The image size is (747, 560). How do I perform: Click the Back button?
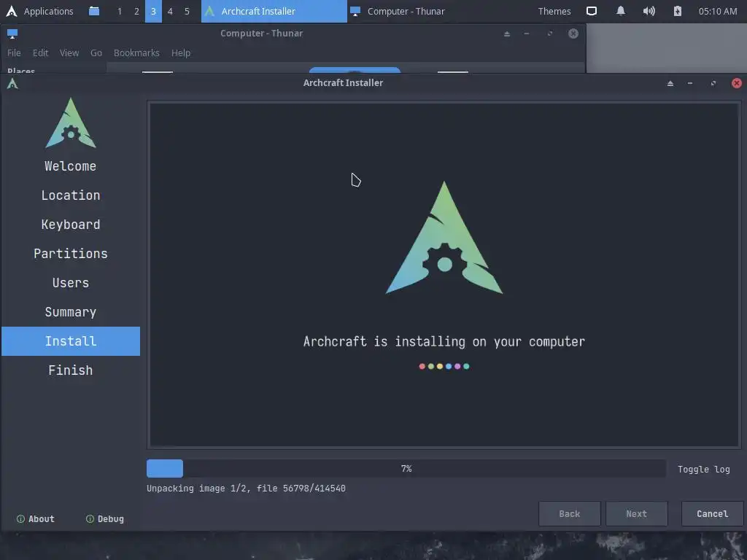(x=569, y=514)
